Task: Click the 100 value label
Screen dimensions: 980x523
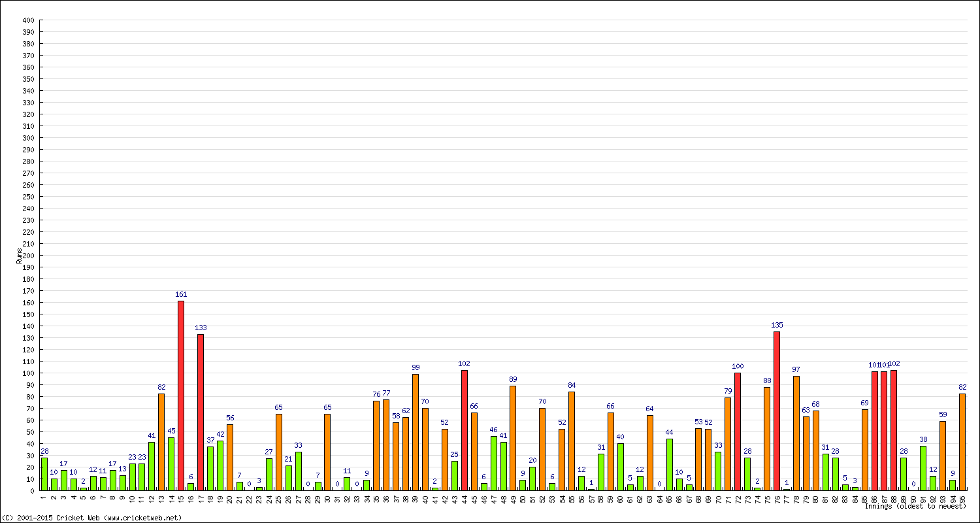Action: click(738, 366)
